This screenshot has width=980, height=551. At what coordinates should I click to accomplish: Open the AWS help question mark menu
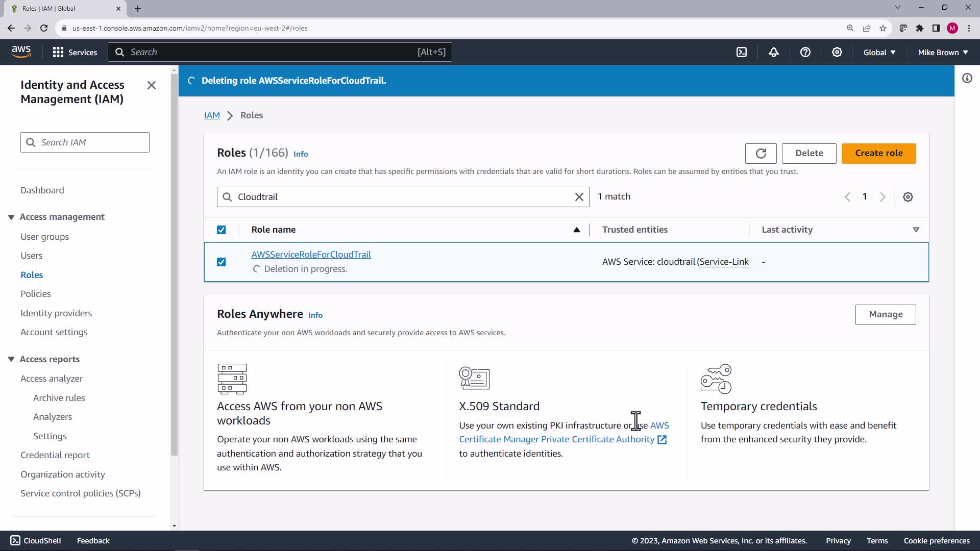pyautogui.click(x=805, y=52)
